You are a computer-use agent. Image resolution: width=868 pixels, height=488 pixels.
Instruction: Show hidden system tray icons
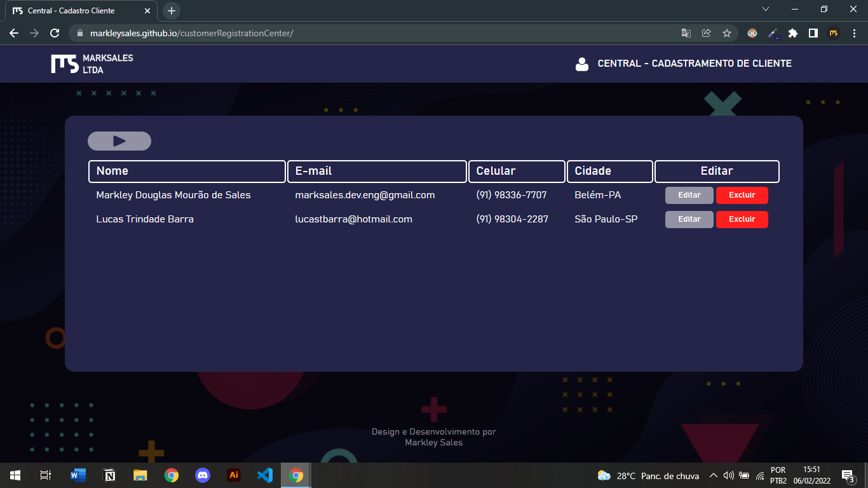click(x=714, y=475)
